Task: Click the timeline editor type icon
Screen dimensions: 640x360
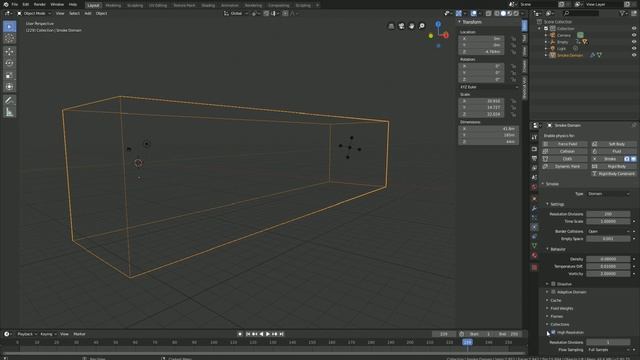Action: point(7,334)
